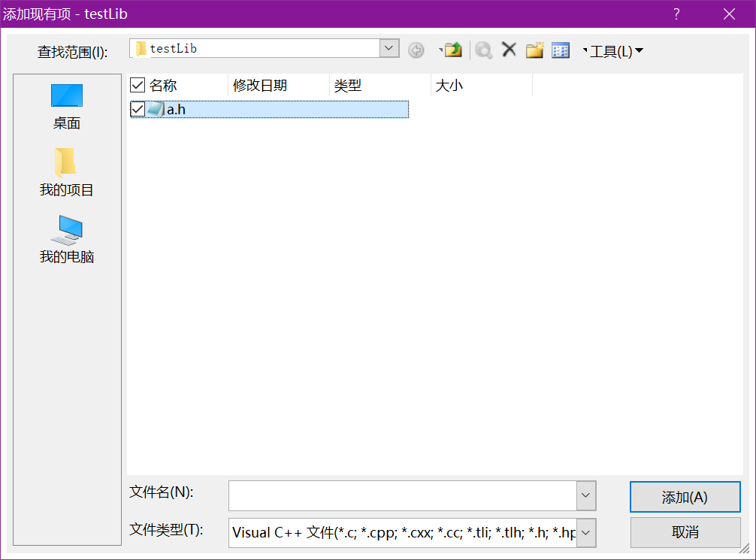This screenshot has height=560, width=756.
Task: Click the back navigation arrow icon
Action: coord(416,50)
